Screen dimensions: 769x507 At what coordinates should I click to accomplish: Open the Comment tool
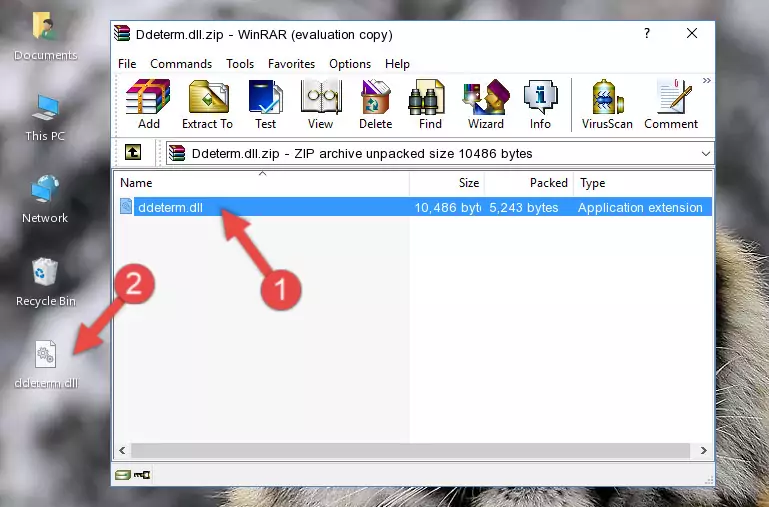(671, 104)
